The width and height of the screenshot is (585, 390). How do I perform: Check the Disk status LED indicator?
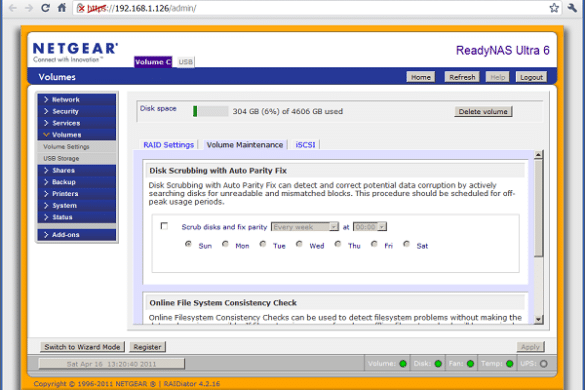pyautogui.click(x=438, y=364)
